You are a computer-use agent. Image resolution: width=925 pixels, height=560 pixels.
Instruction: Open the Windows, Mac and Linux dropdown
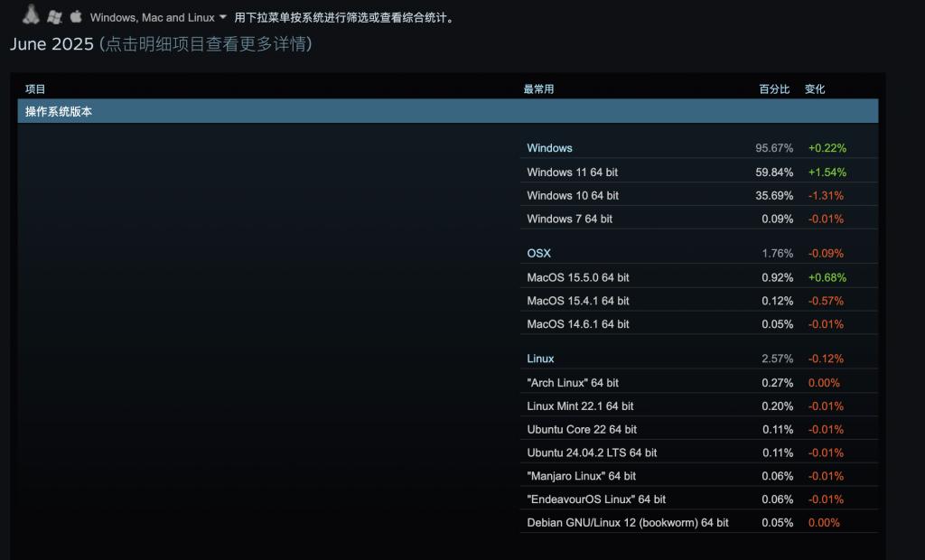point(158,18)
